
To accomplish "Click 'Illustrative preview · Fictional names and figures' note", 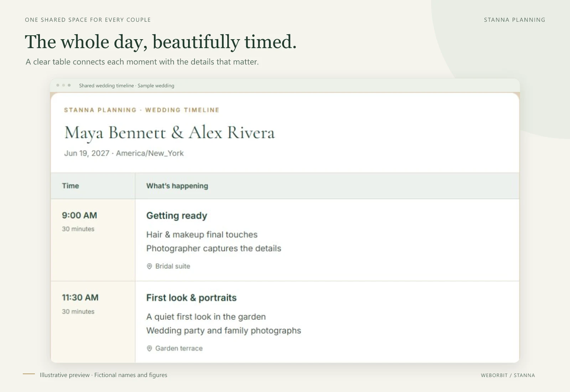I will (103, 375).
